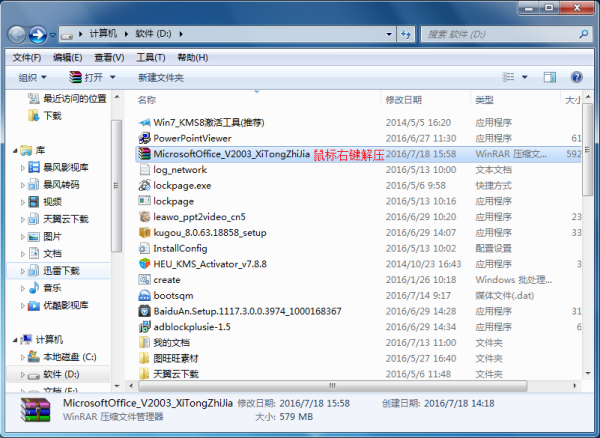This screenshot has height=438, width=600.
Task: Expand the 视频 library node
Action: pos(22,202)
